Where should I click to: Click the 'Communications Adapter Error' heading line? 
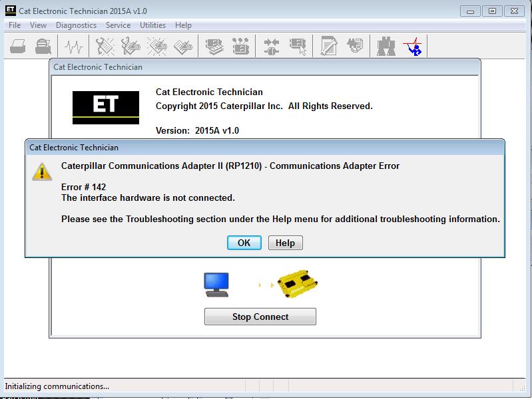(230, 166)
